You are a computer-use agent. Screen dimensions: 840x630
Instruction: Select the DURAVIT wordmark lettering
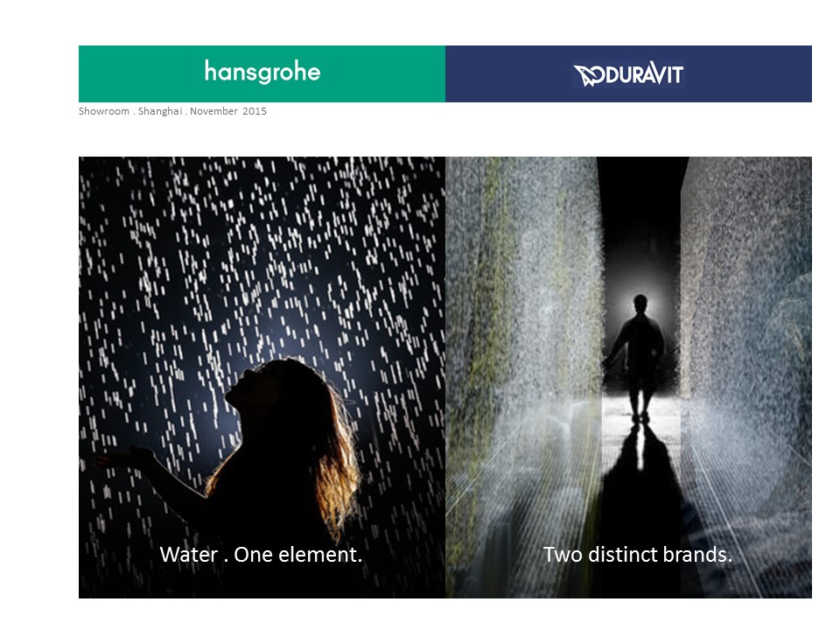[x=645, y=73]
